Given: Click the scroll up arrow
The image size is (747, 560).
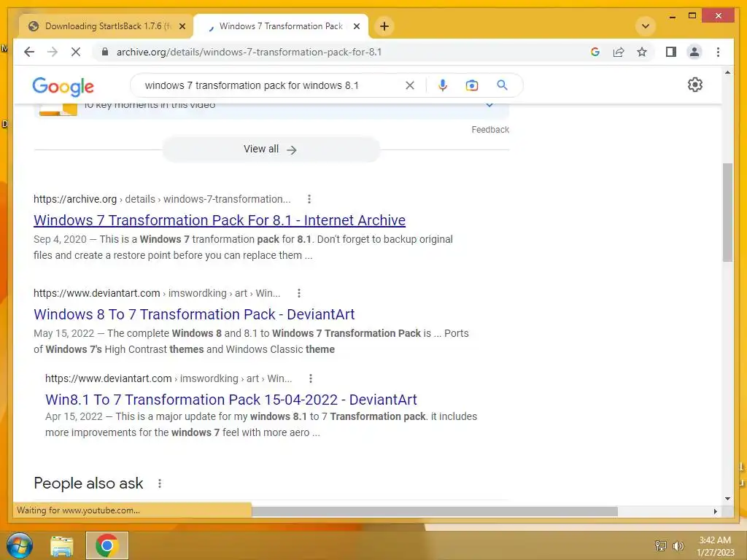Looking at the screenshot, I should (x=727, y=72).
